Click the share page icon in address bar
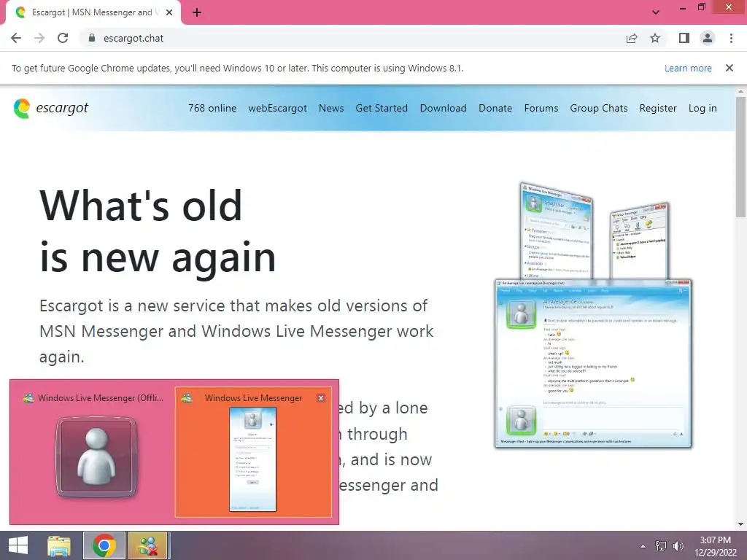Image resolution: width=747 pixels, height=560 pixels. [x=632, y=38]
